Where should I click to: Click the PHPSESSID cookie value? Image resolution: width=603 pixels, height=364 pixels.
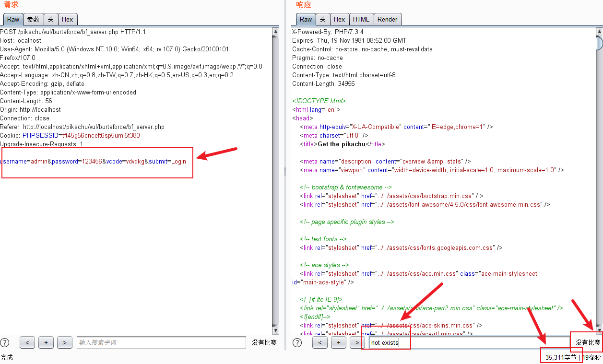click(101, 136)
